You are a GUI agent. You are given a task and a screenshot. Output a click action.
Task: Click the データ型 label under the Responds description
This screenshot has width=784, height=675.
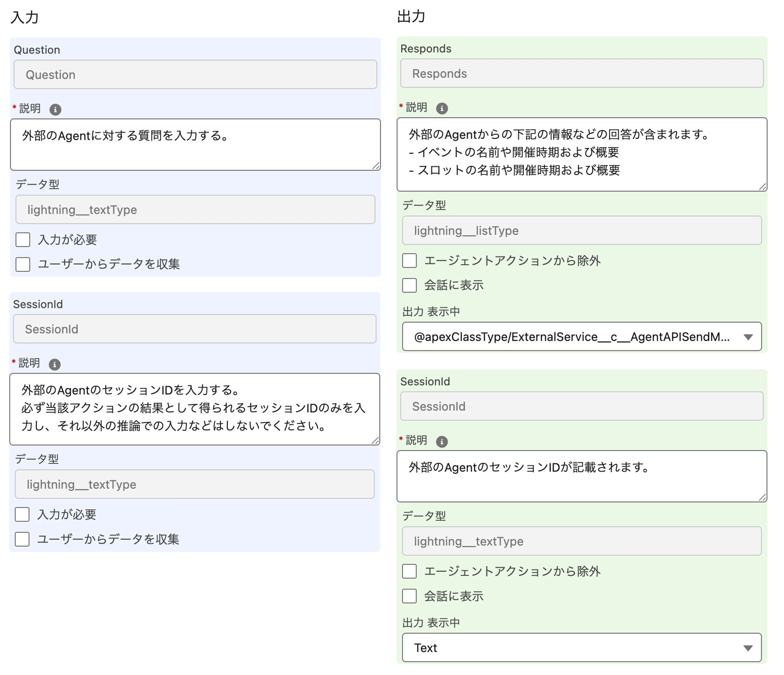(424, 205)
